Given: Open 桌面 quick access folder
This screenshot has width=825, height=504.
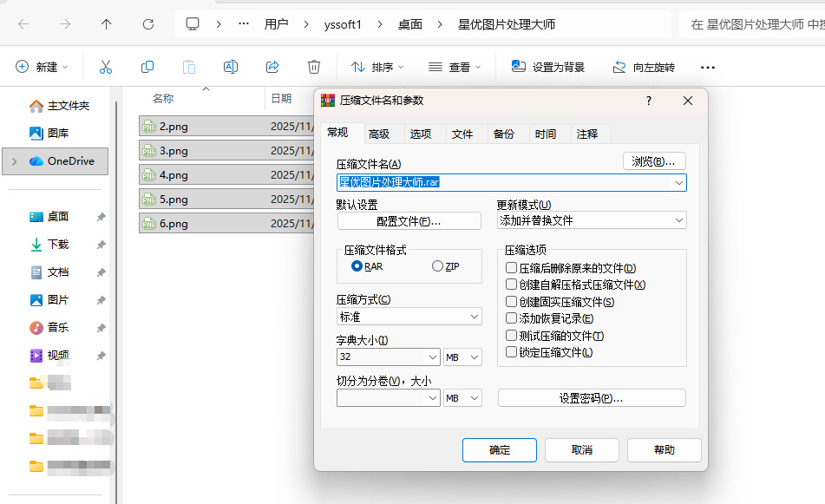Looking at the screenshot, I should 49,217.
